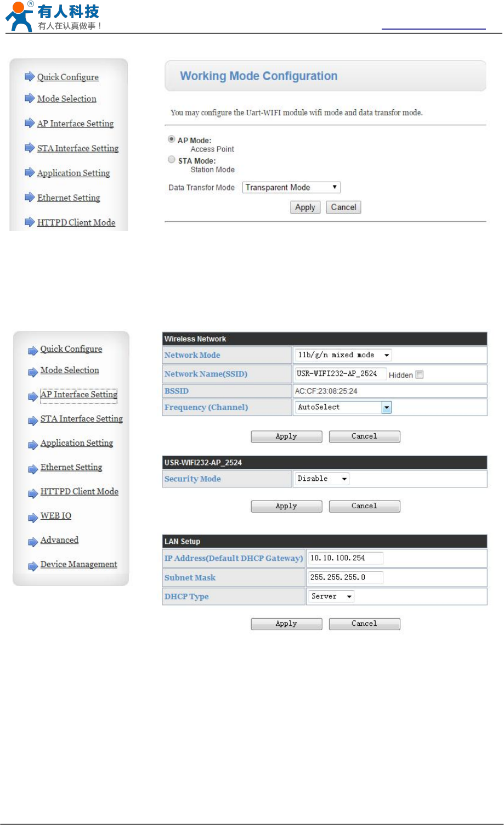This screenshot has height=825, width=504.
Task: Open Ethernet Setting link on Working Mode page
Action: (69, 197)
